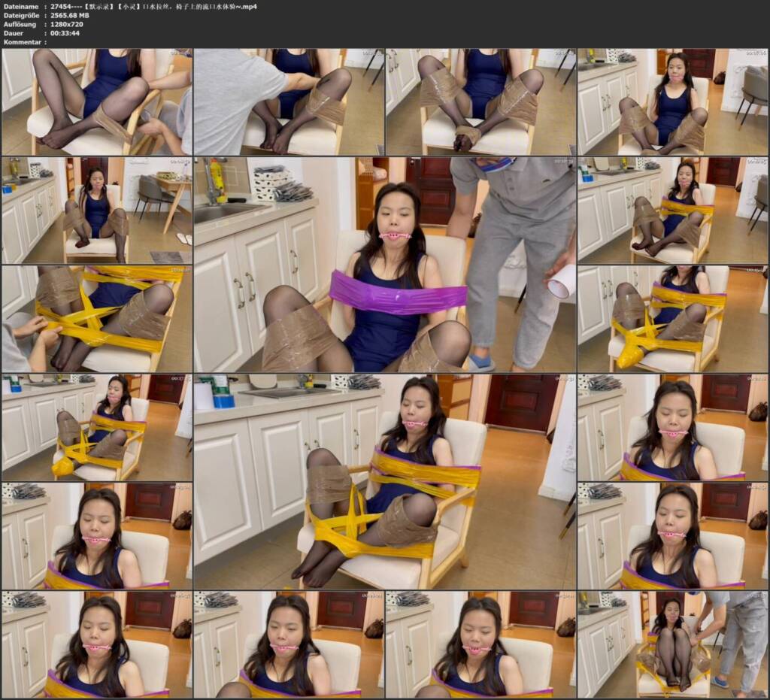Select the duration value 00:33:44
The height and width of the screenshot is (700, 770).
tap(65, 33)
